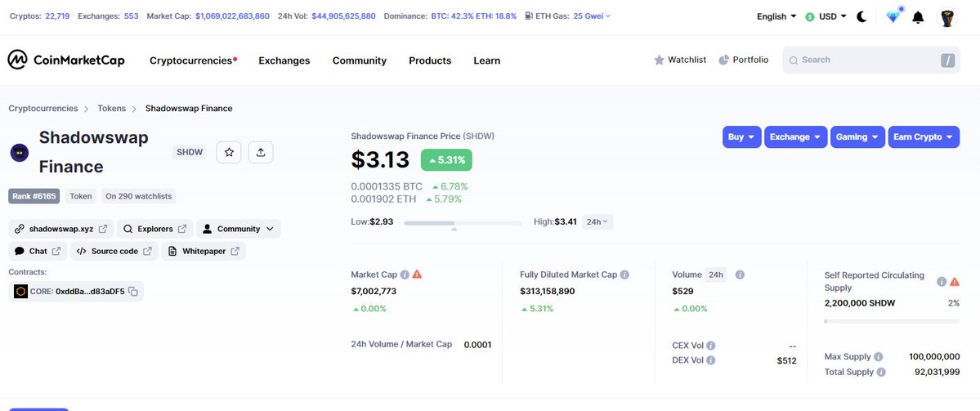Expand the Community links dropdown
This screenshot has width=980, height=411.
[238, 229]
